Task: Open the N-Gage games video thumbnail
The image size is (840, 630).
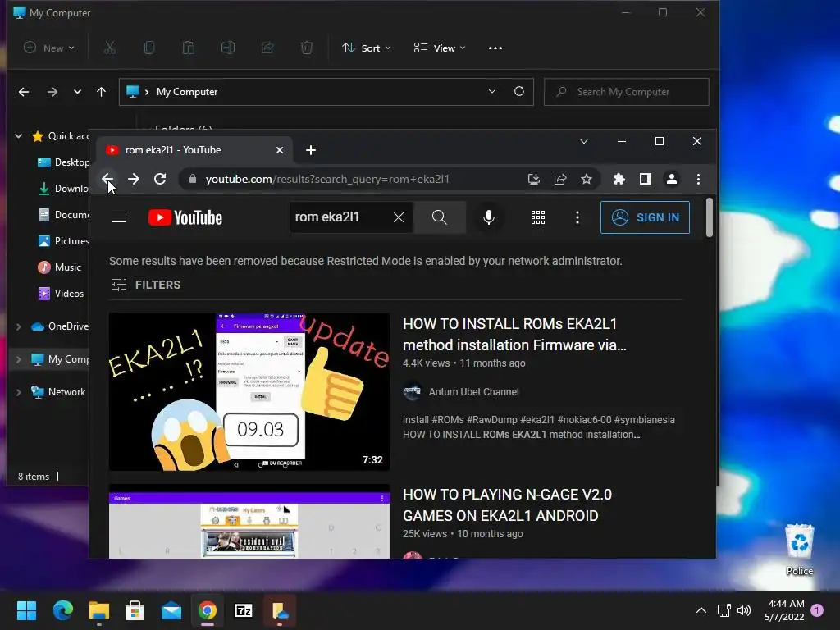Action: click(x=249, y=521)
